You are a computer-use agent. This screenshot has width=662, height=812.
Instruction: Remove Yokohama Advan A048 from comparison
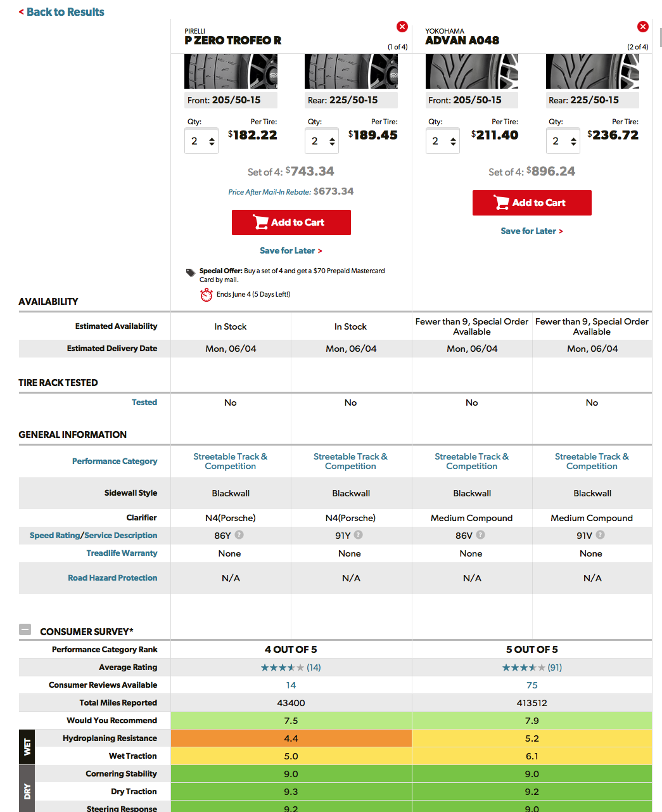(x=642, y=27)
